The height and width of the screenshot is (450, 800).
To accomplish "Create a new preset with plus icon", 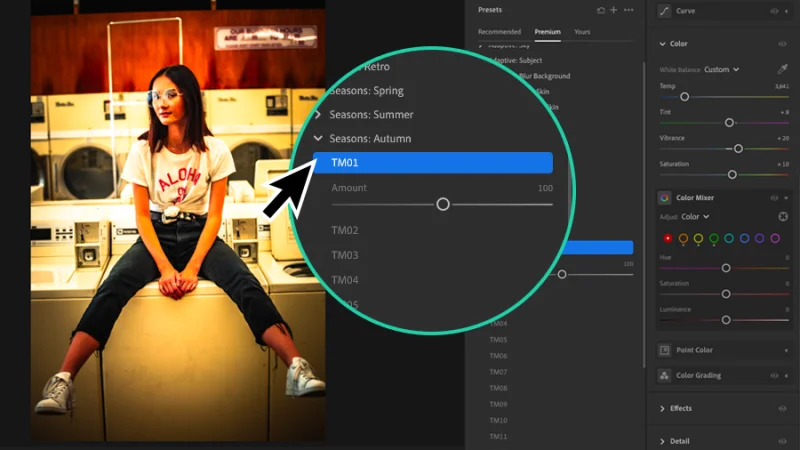I will click(x=614, y=10).
